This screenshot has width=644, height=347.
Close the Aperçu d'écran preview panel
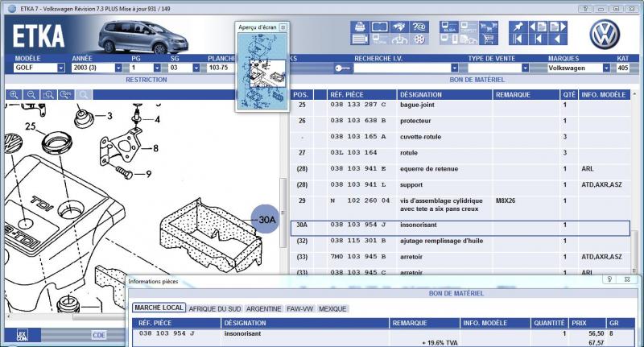[x=283, y=27]
